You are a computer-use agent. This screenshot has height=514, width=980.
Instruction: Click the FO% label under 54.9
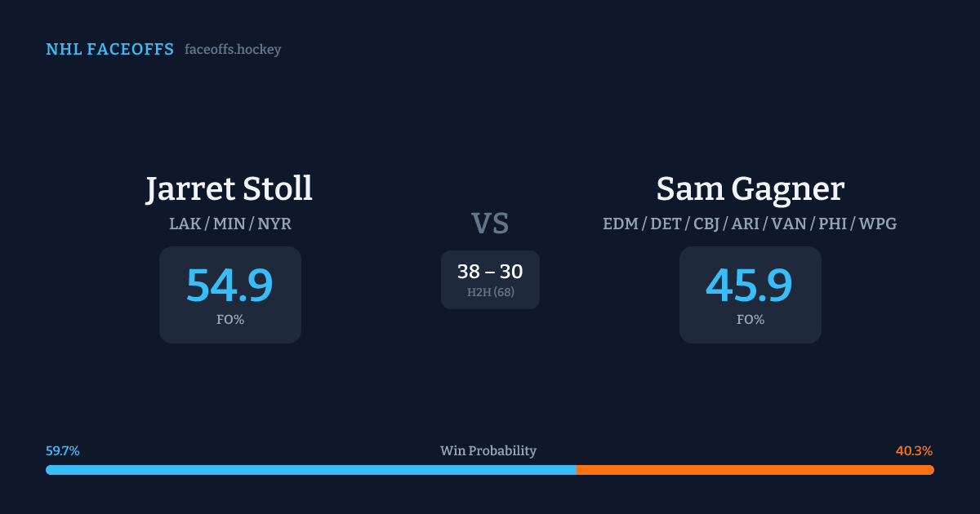click(x=229, y=320)
